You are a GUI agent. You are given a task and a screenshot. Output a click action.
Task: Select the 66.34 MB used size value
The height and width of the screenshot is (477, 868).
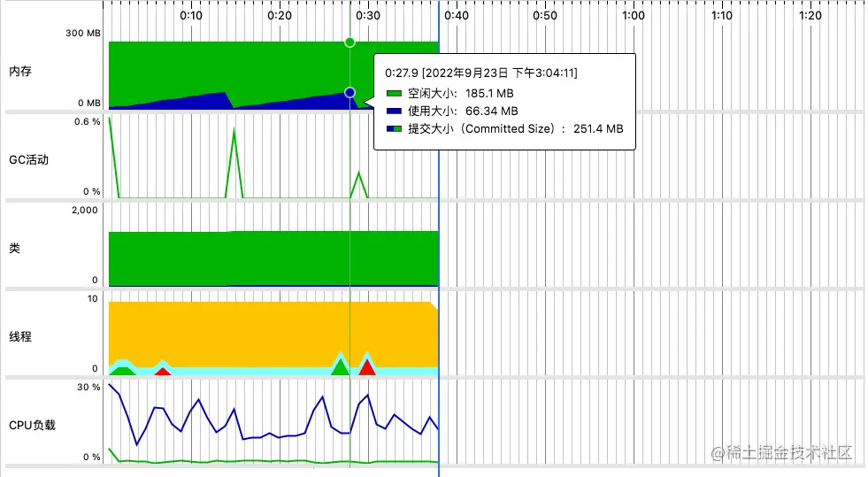492,112
